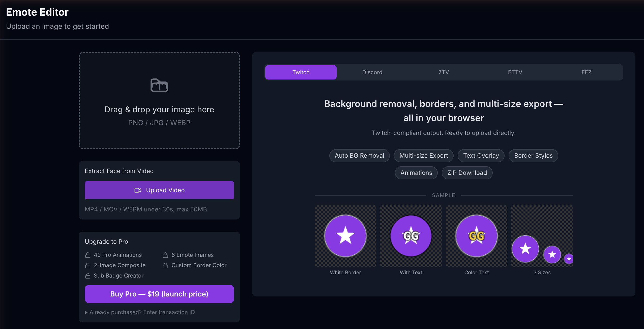Select the Border Styles feature chip
Viewport: 644px width, 329px height.
tap(533, 156)
